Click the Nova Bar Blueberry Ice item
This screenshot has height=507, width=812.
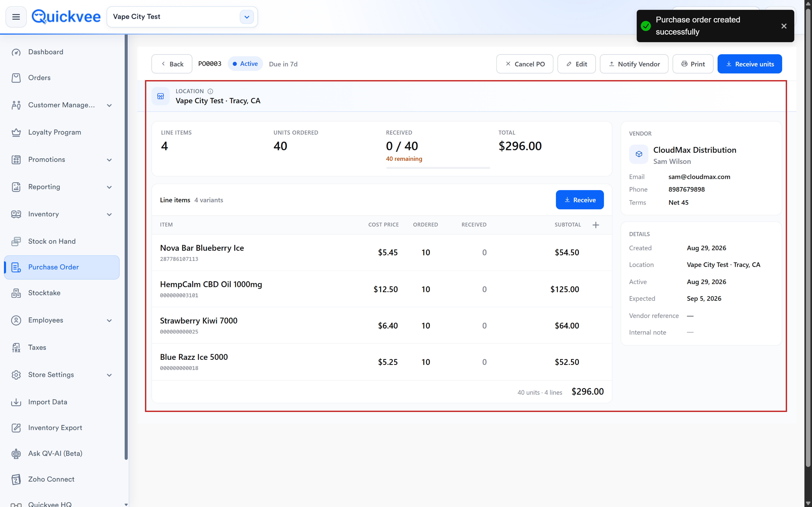click(x=202, y=248)
